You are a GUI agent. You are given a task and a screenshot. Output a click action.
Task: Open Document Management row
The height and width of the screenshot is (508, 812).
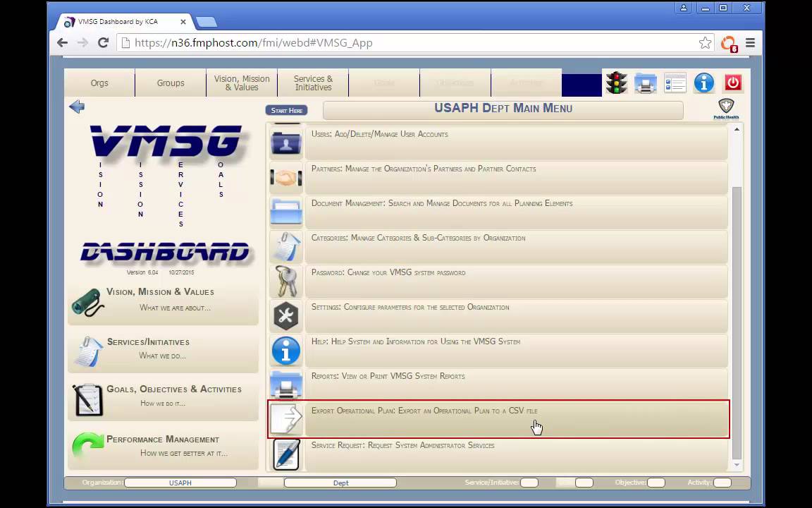coord(516,212)
